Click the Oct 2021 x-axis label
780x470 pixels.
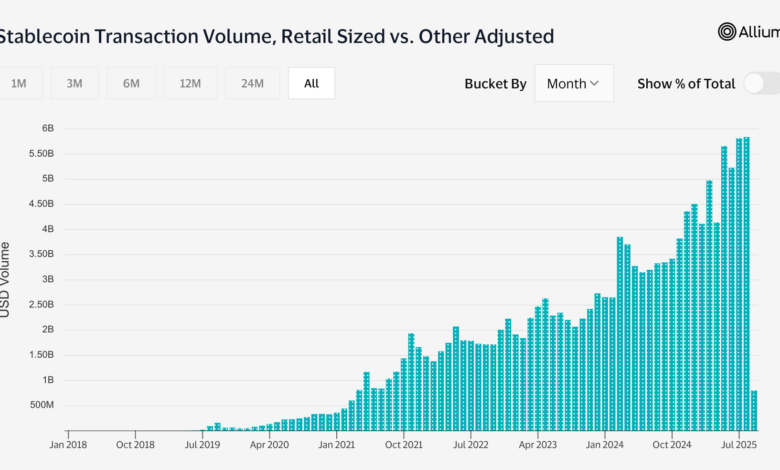404,445
